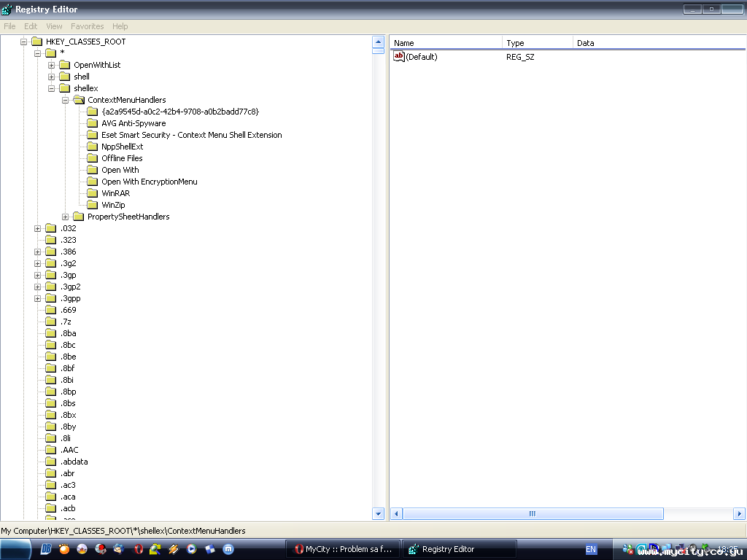Click the tree pane scroll down arrow
The width and height of the screenshot is (747, 560).
coord(378,513)
